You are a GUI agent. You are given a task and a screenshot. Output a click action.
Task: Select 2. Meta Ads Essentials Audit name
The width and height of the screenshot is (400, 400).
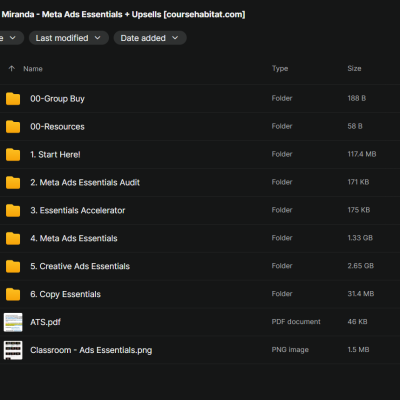tap(85, 183)
